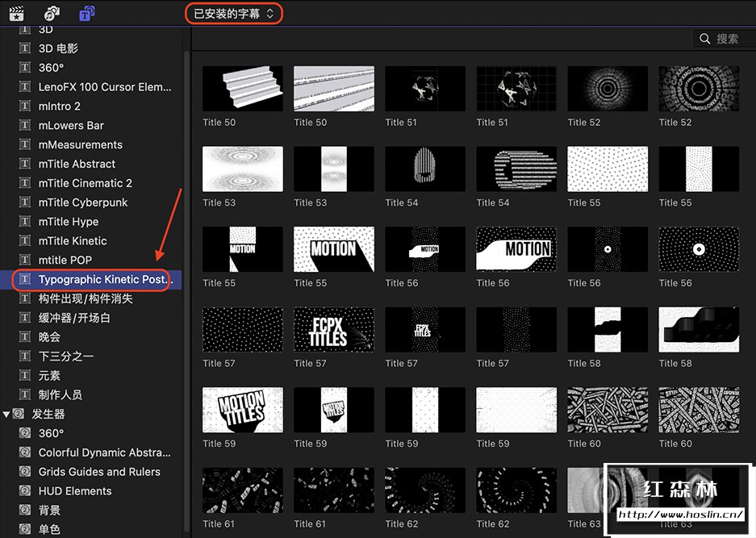
Task: Select the 3D 电影 title category
Action: (x=92, y=48)
